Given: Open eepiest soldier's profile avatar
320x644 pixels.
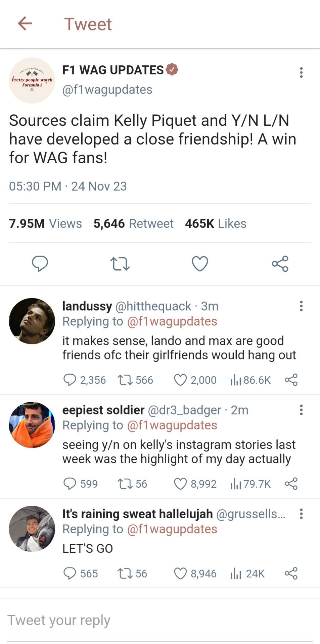Looking at the screenshot, I should point(32,425).
